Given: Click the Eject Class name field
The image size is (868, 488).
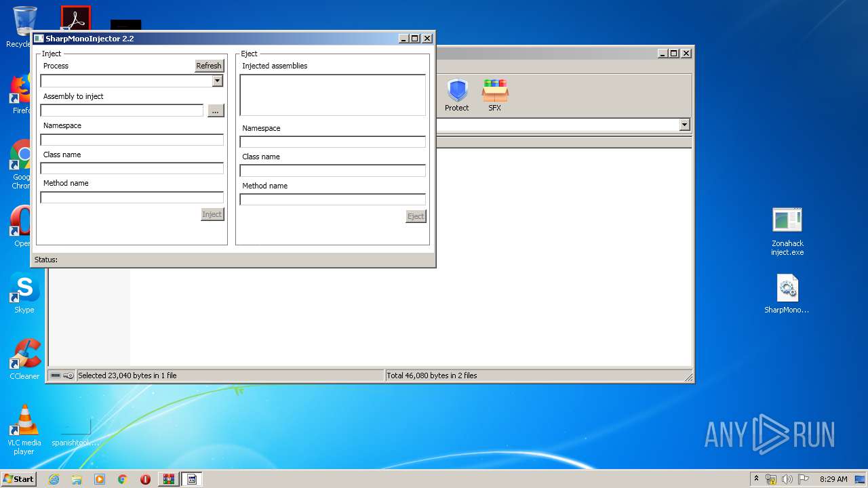Looking at the screenshot, I should [x=332, y=171].
